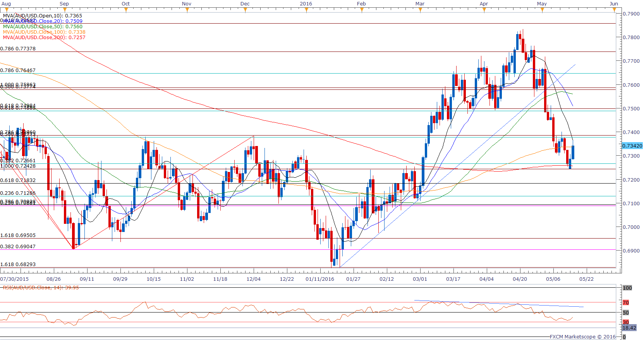
Task: Select the orange MVA Close,100: 0.7338 legend
Action: point(44,32)
